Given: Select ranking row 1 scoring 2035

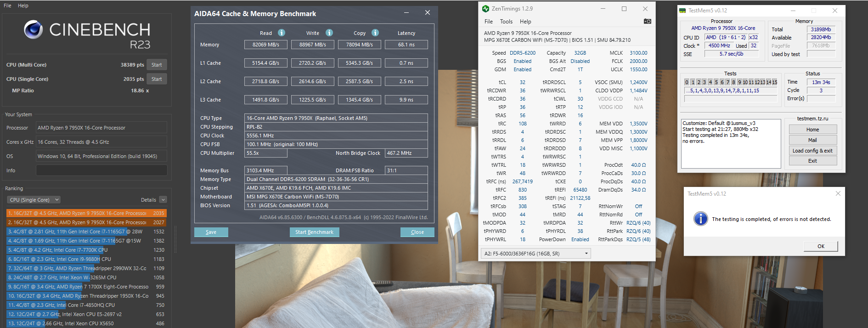Looking at the screenshot, I should point(86,213).
